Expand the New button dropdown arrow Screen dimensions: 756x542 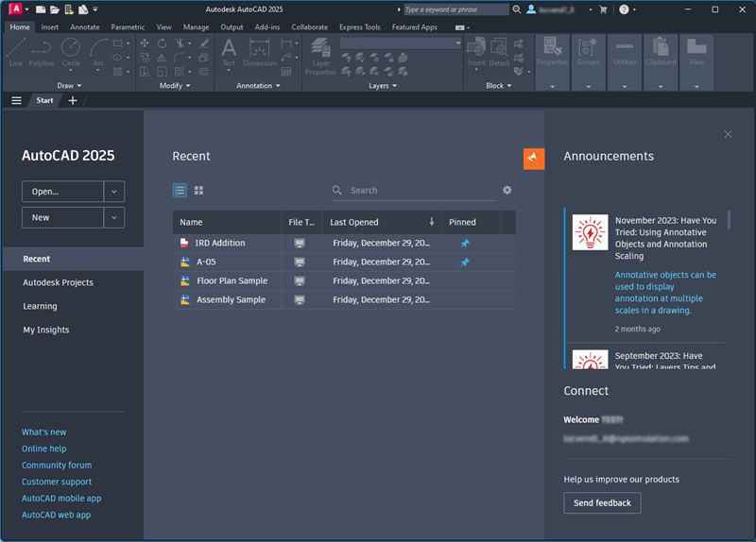coord(113,217)
